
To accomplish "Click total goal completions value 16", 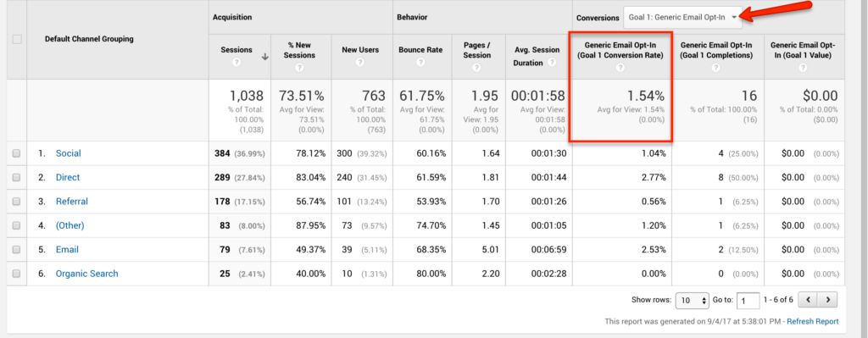I will click(x=748, y=96).
